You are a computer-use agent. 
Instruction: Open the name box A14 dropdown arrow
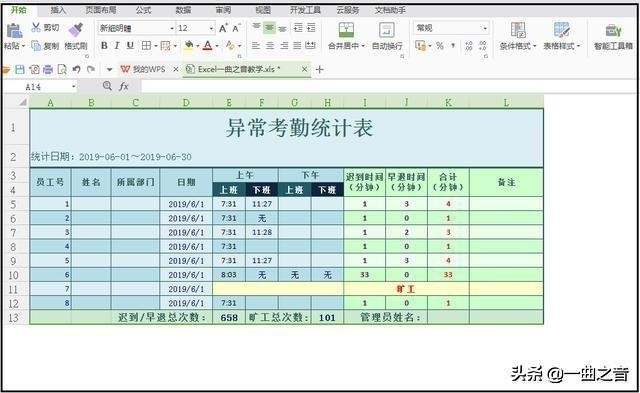click(x=73, y=87)
